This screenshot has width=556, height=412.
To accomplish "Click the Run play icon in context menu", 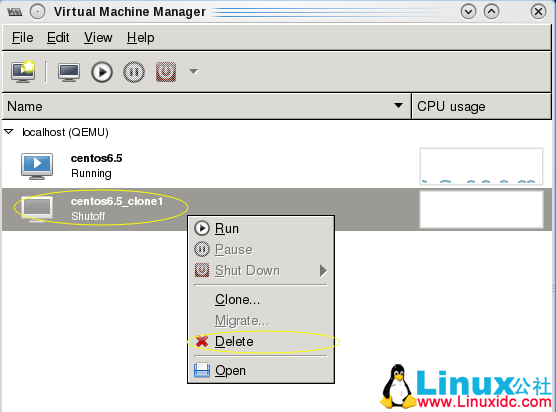I will (x=202, y=228).
